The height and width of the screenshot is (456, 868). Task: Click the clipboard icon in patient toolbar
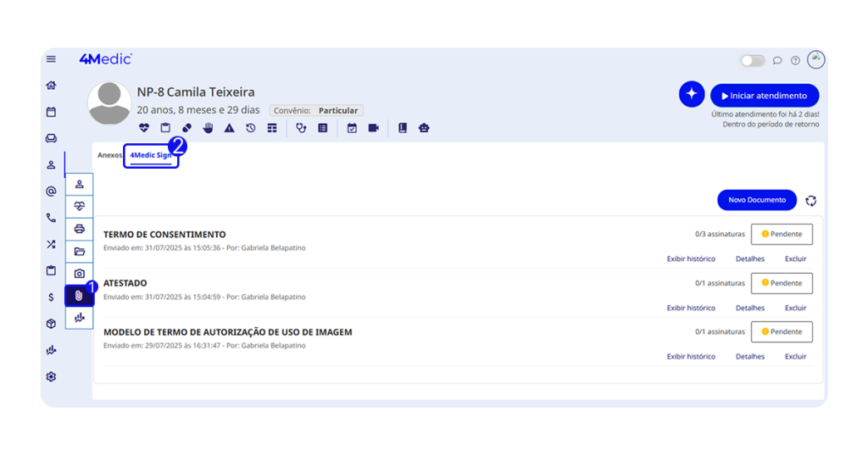pyautogui.click(x=165, y=128)
